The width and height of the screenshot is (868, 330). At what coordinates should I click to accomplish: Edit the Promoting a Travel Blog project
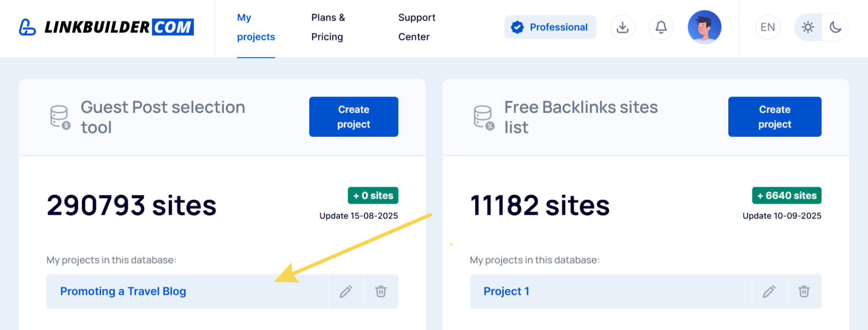pos(346,292)
